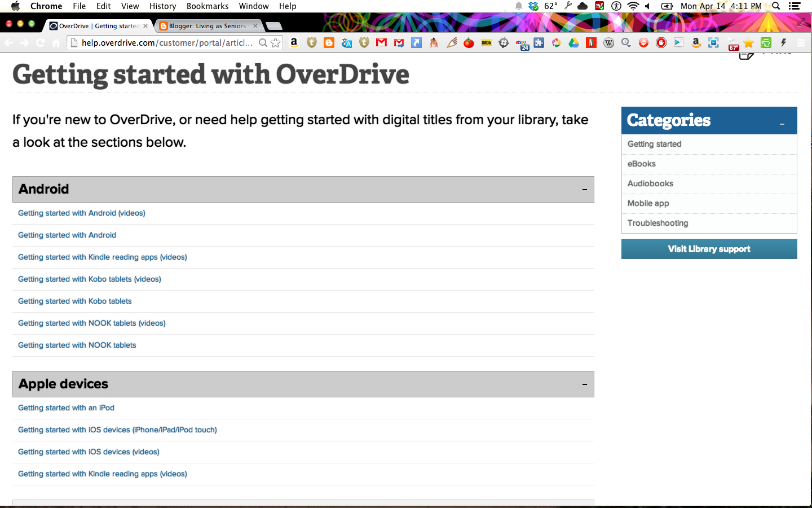Screen dimensions: 812x508
Task: Collapse the Categories panel
Action: (x=782, y=124)
